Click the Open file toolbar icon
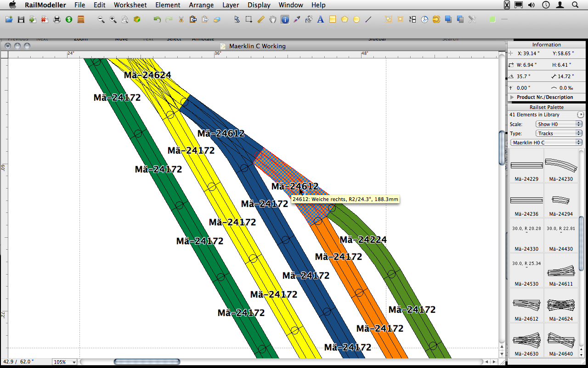Image resolution: width=588 pixels, height=368 pixels. (x=9, y=19)
